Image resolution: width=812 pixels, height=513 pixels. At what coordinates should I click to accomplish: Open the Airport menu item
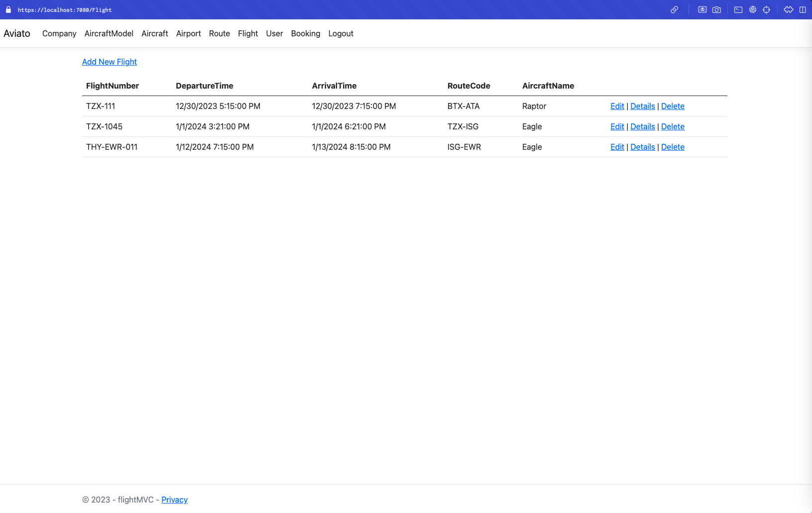click(189, 33)
